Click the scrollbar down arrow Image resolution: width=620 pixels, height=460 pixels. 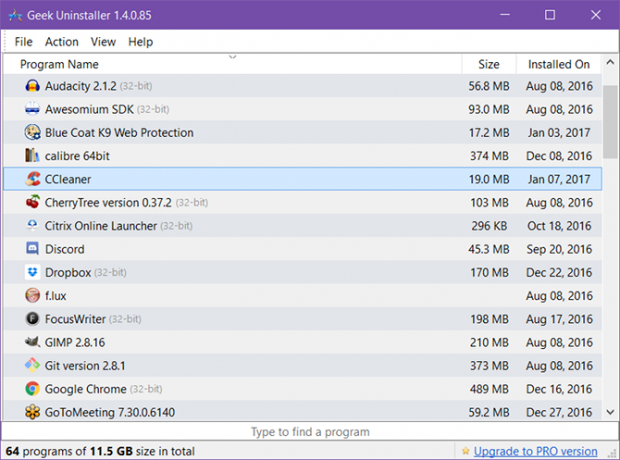click(x=610, y=412)
